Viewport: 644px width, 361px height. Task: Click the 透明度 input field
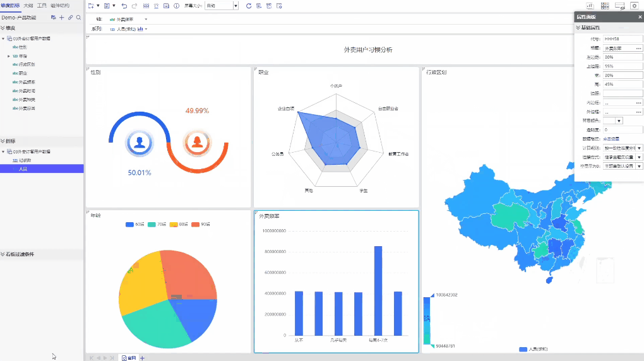[x=623, y=130]
